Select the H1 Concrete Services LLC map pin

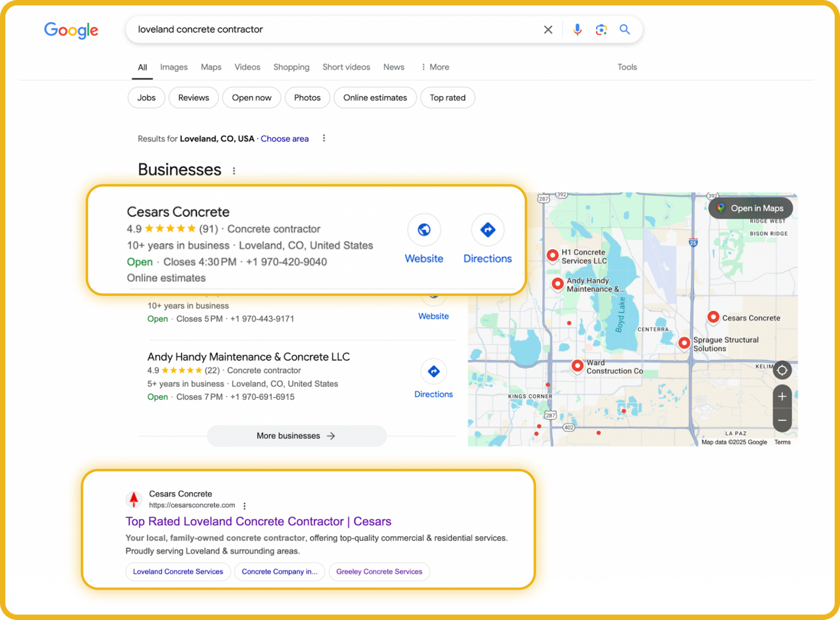(x=553, y=255)
